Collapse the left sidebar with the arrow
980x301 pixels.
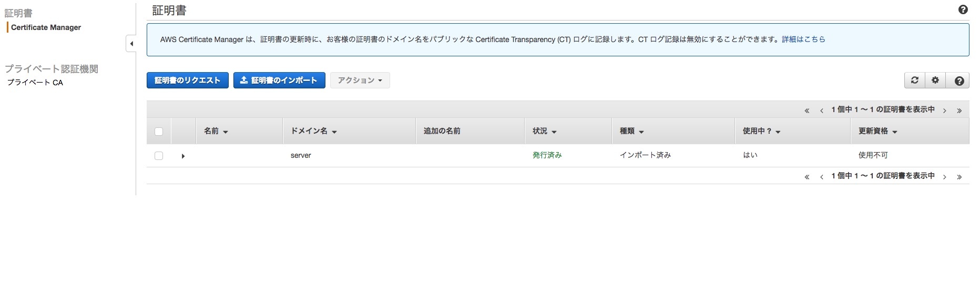131,44
